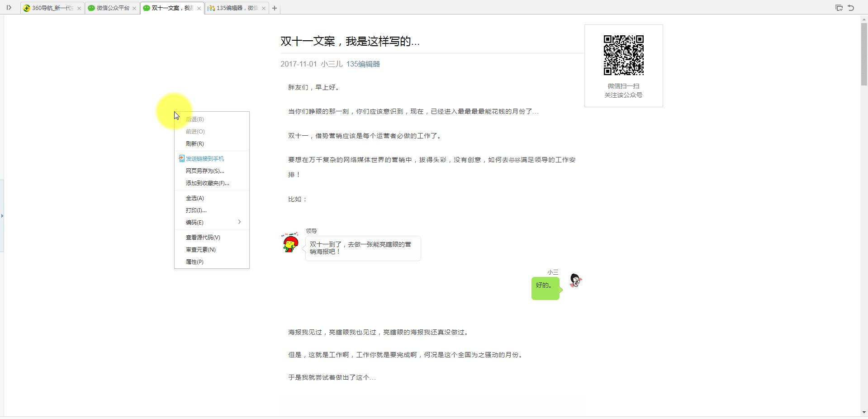This screenshot has height=419, width=868.
Task: Click the scrollbar down arrow
Action: 864,412
